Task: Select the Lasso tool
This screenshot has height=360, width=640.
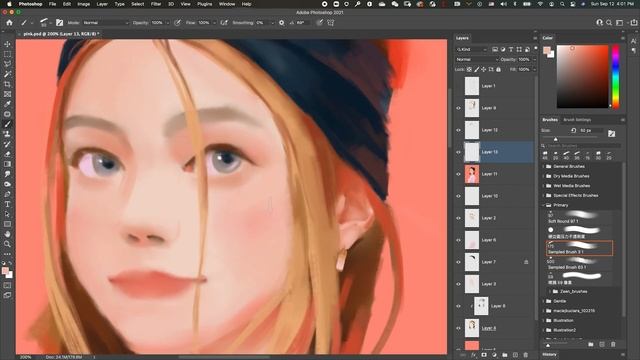Action: [7, 64]
